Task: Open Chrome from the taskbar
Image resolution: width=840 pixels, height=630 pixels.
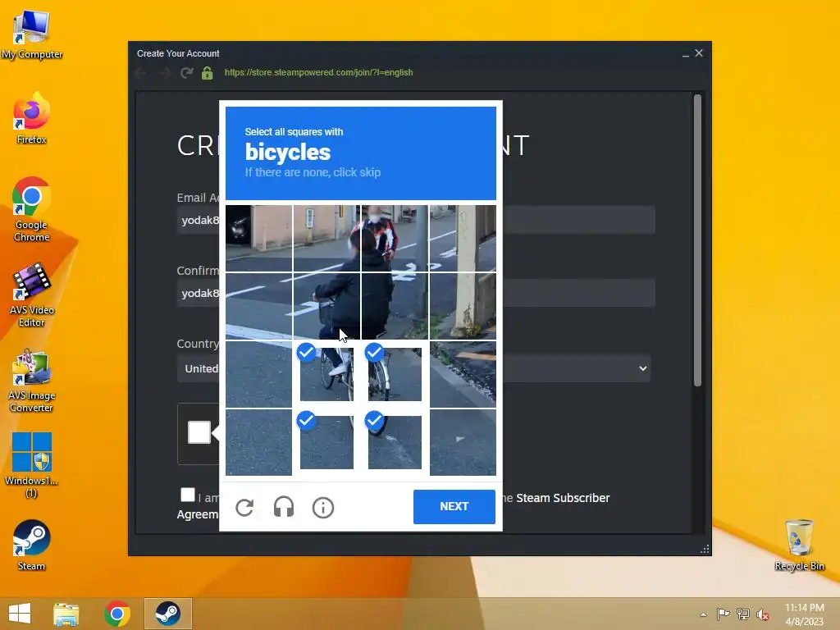Action: click(x=117, y=614)
